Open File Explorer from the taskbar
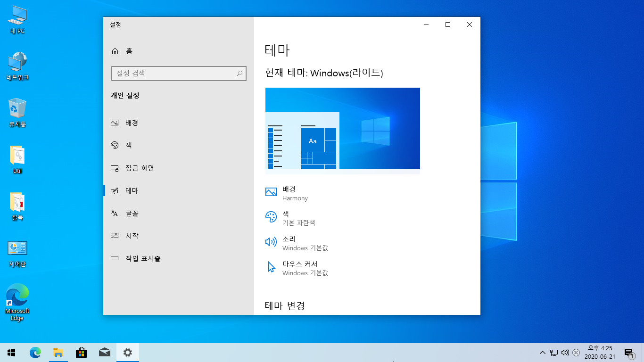 pos(58,353)
